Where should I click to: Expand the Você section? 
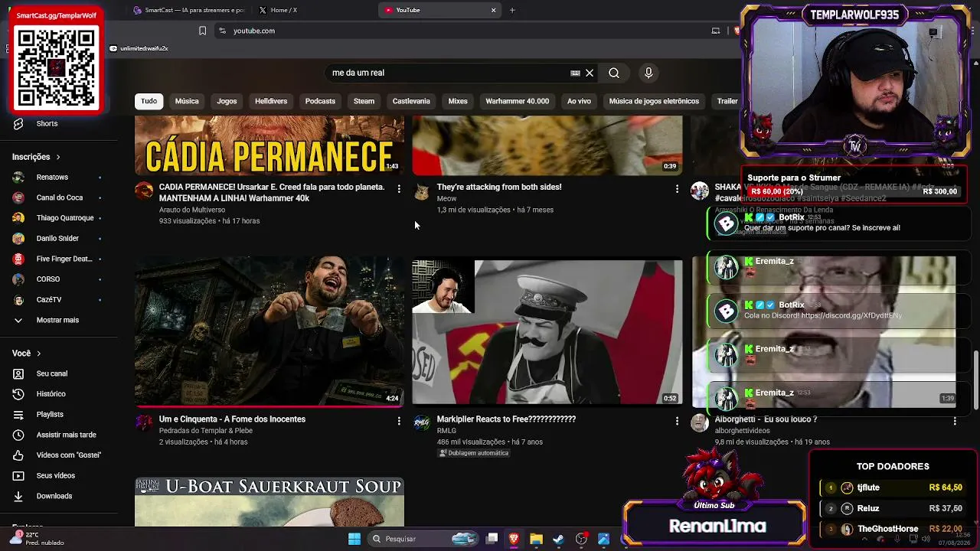click(27, 354)
